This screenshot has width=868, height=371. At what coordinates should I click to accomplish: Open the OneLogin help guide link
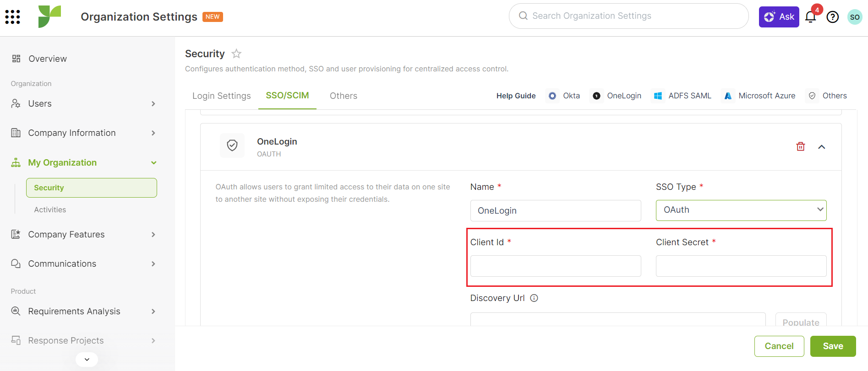tap(617, 96)
